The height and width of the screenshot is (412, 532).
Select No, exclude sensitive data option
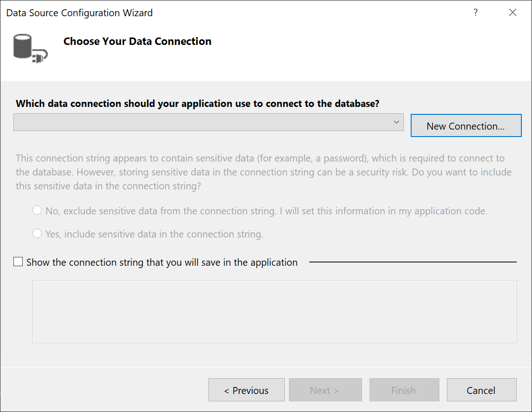click(37, 211)
